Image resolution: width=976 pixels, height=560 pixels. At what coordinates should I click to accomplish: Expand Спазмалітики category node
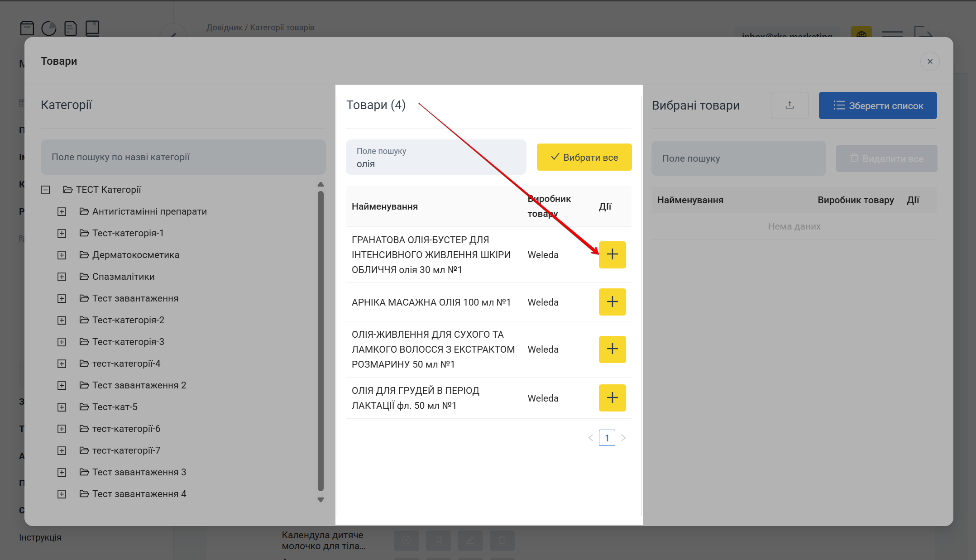tap(62, 277)
